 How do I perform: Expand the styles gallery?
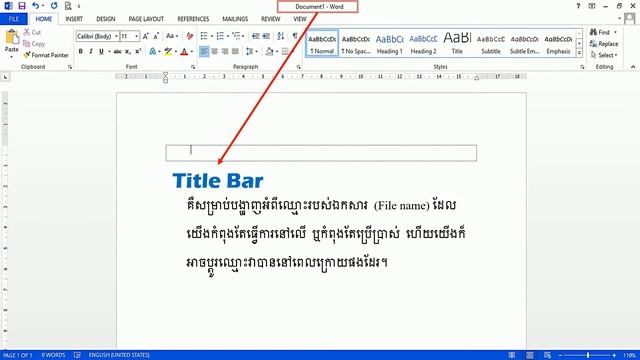[x=579, y=53]
